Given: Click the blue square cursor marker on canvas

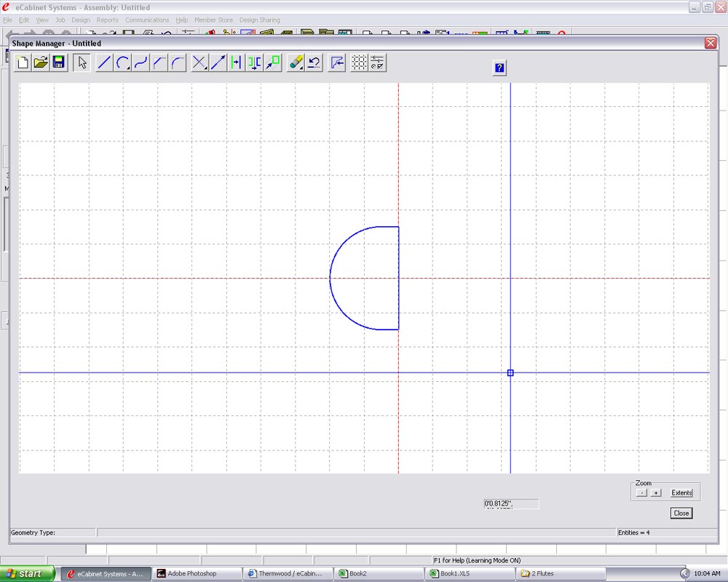Looking at the screenshot, I should [x=510, y=372].
